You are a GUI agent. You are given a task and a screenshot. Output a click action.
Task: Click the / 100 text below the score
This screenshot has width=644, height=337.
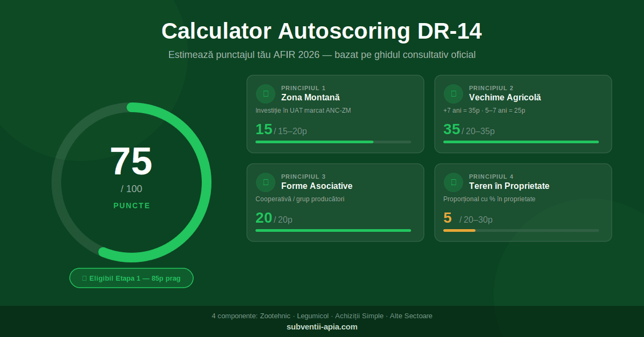(131, 189)
